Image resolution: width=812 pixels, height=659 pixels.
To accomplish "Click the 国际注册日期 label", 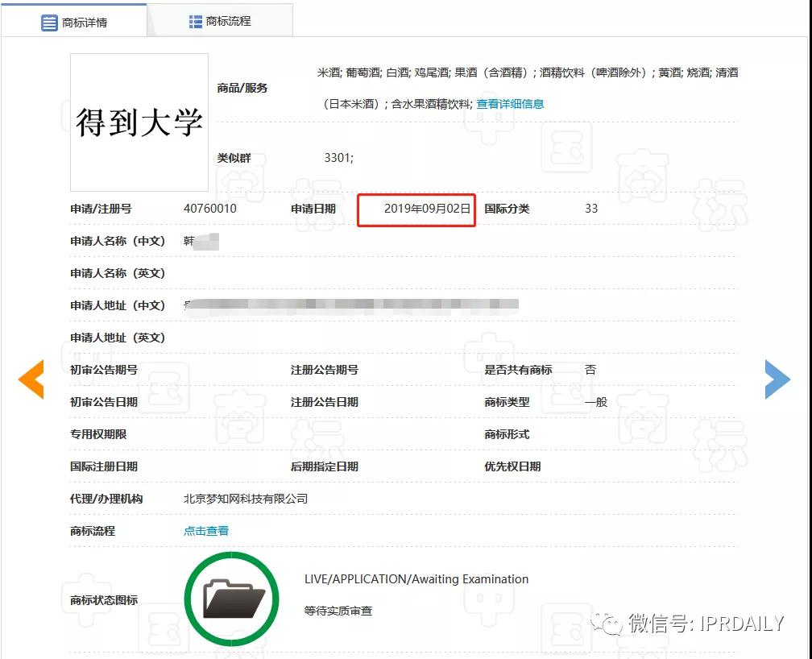I will (x=104, y=466).
